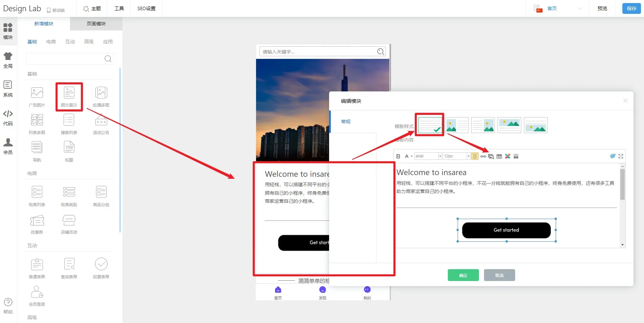Viewport: 644px width, 323px height.
Task: Choose the image-left text-right template style
Action: 457,125
